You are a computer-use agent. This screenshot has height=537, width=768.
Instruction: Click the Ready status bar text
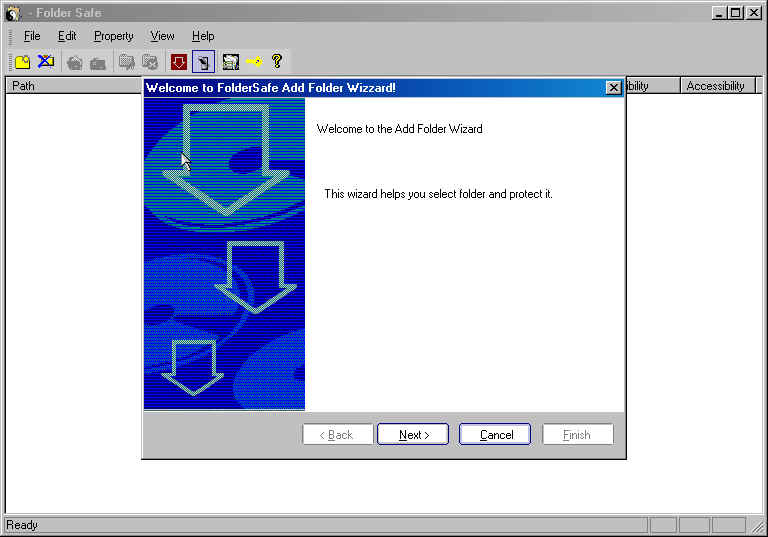(22, 525)
